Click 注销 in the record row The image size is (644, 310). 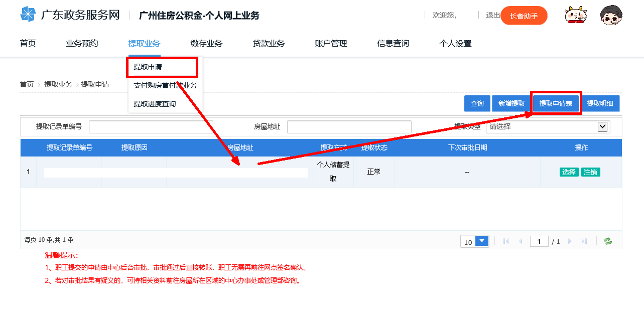(590, 171)
